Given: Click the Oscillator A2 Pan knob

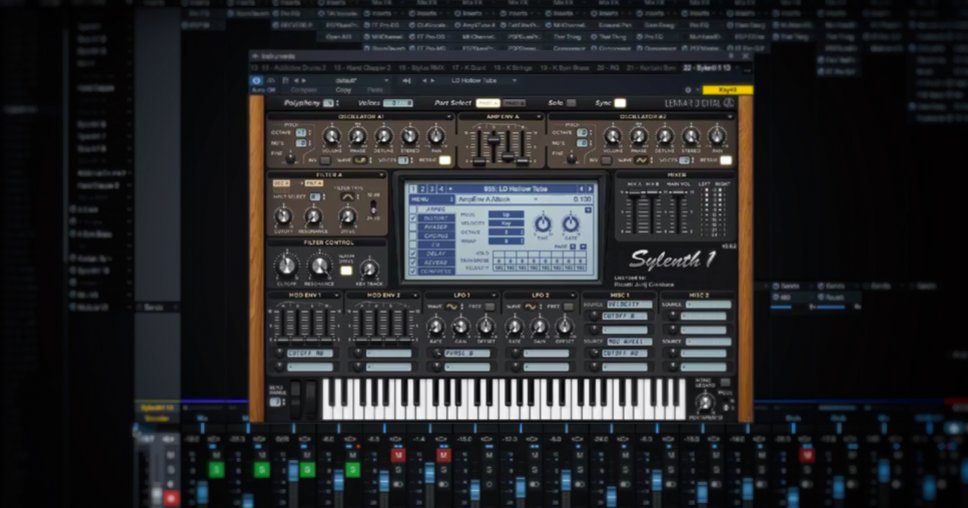Looking at the screenshot, I should (717, 136).
